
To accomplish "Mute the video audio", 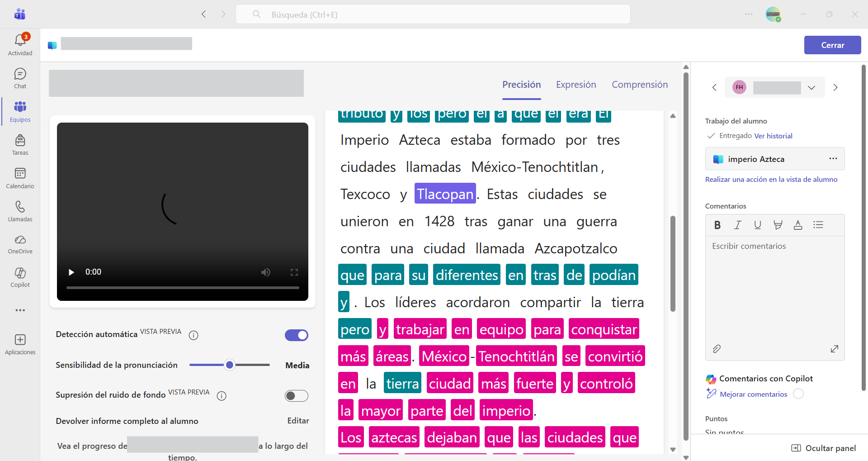I will pyautogui.click(x=266, y=272).
